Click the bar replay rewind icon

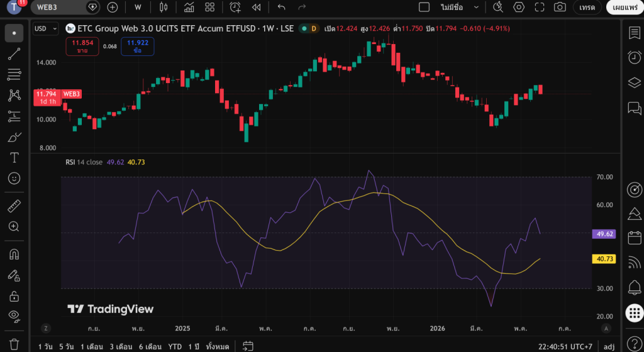257,7
